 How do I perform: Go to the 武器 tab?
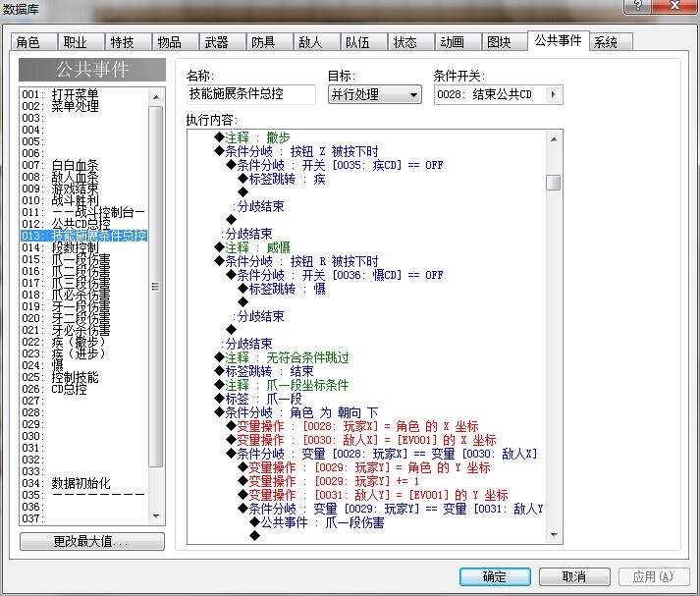[223, 42]
